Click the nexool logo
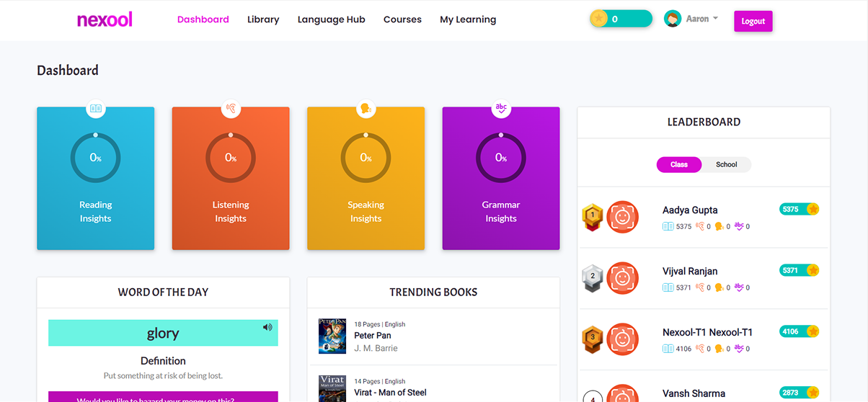Screen dimensions: 868x402 point(105,19)
